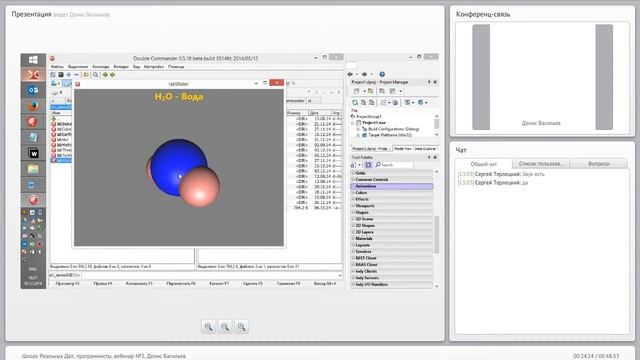
Task: Click the Переместить F6 button
Action: click(181, 283)
